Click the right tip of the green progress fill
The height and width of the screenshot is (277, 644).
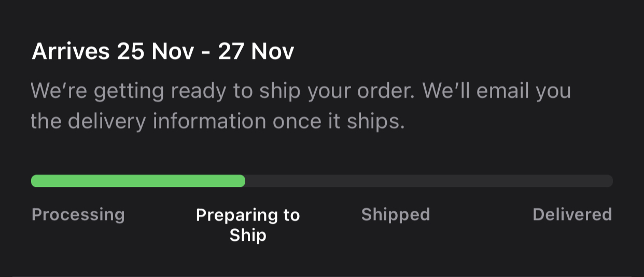click(x=242, y=181)
